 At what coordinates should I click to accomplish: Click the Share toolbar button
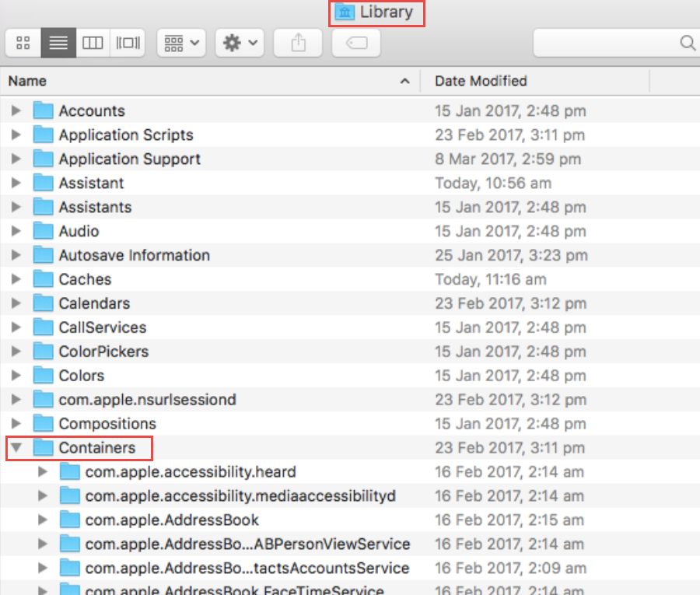[298, 43]
